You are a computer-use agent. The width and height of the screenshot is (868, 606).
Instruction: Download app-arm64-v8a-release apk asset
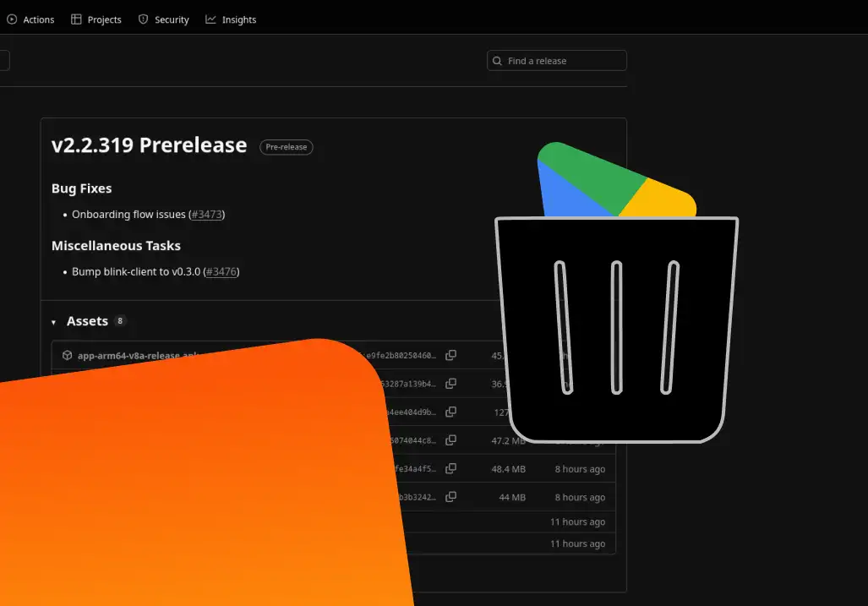point(137,355)
